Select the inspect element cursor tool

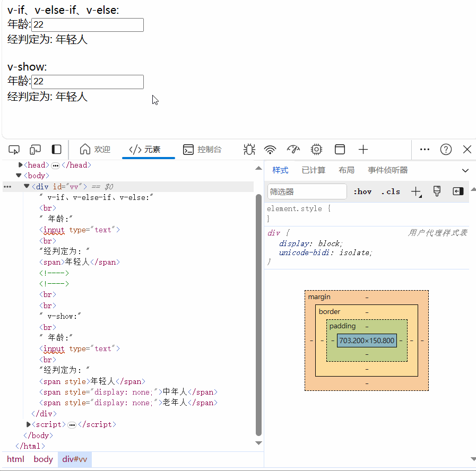(14, 150)
